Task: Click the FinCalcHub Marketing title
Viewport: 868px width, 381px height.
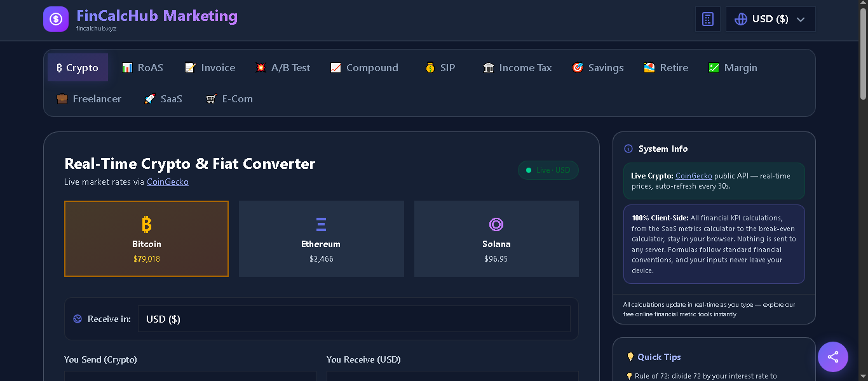Action: (x=157, y=16)
